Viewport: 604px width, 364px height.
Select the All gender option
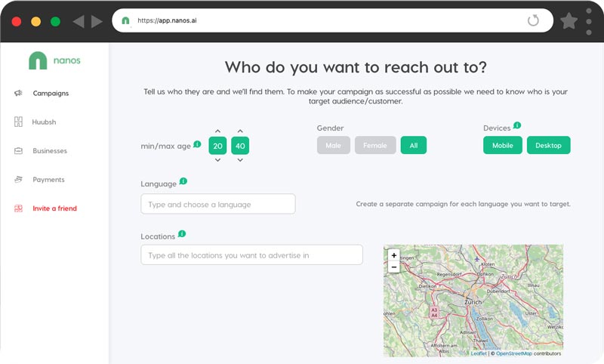tap(413, 145)
